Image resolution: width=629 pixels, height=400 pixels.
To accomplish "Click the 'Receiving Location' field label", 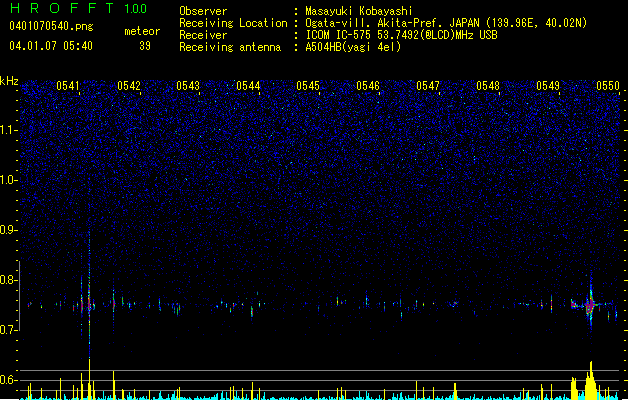I will pyautogui.click(x=233, y=23).
